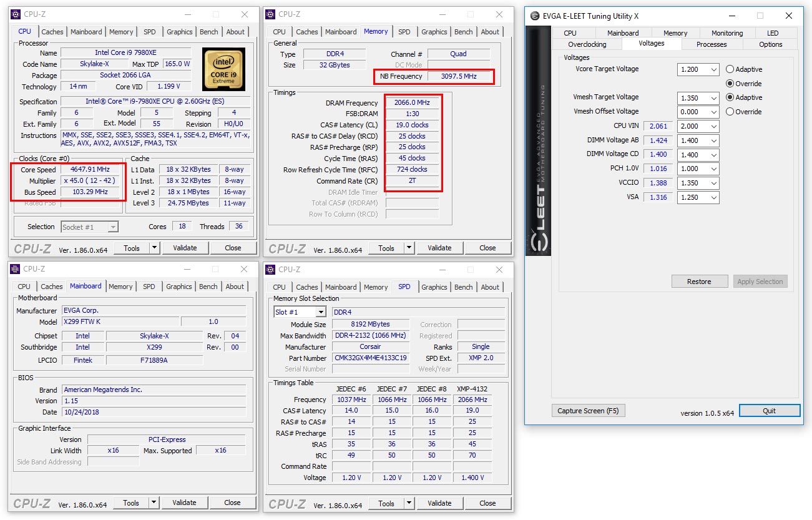Click the Max TDP 165.0 W field
Viewport: 812px width, 520px height.
tap(177, 64)
